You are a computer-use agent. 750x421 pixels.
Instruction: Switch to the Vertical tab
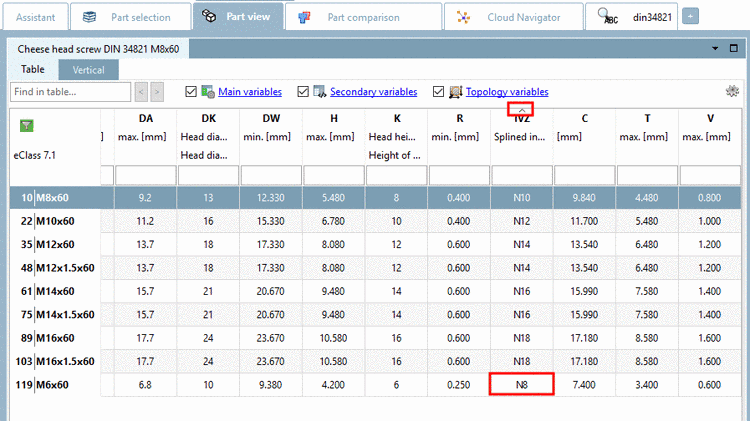click(x=88, y=70)
